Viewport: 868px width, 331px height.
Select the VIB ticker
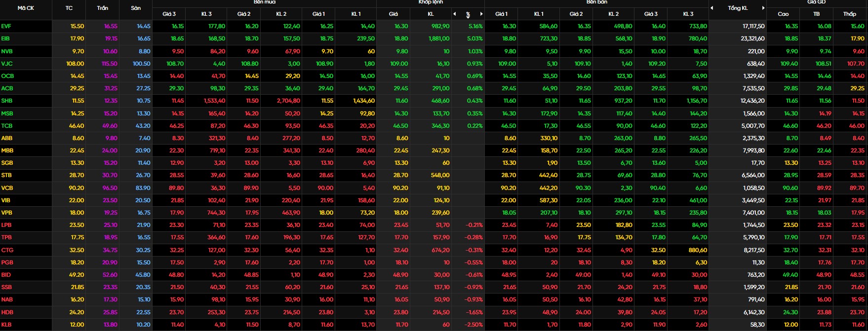(x=6, y=200)
